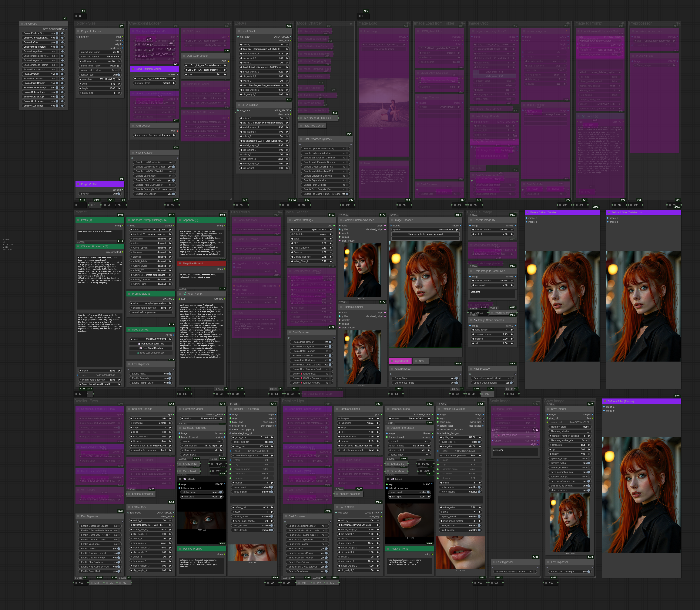Collapse the Negative Prompt node via title dot
This screenshot has height=610, width=700.
[180, 263]
